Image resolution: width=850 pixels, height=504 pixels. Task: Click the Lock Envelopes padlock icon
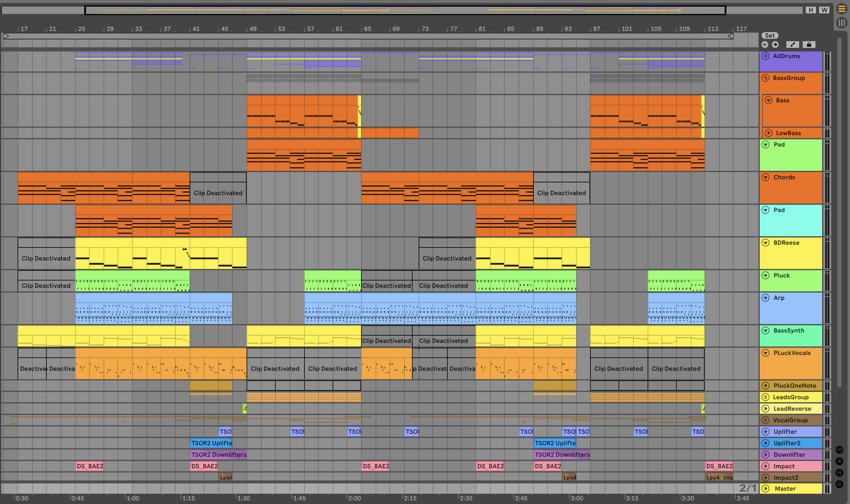coord(808,45)
